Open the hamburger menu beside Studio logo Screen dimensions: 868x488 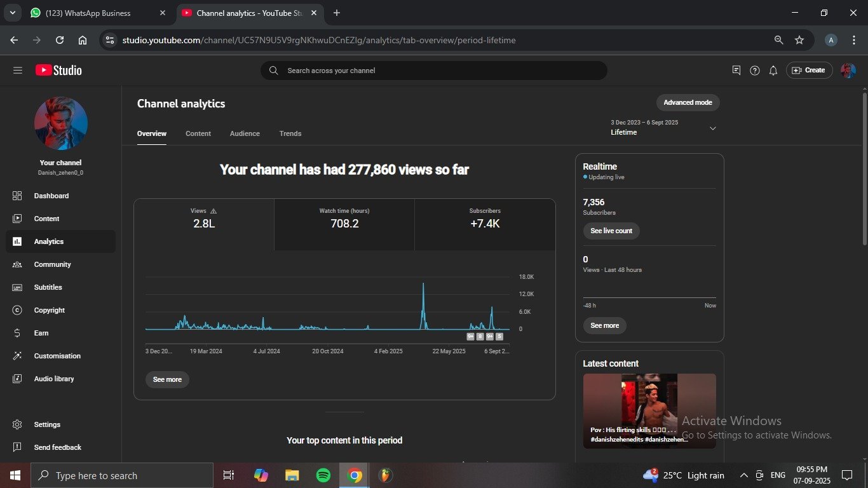point(17,71)
